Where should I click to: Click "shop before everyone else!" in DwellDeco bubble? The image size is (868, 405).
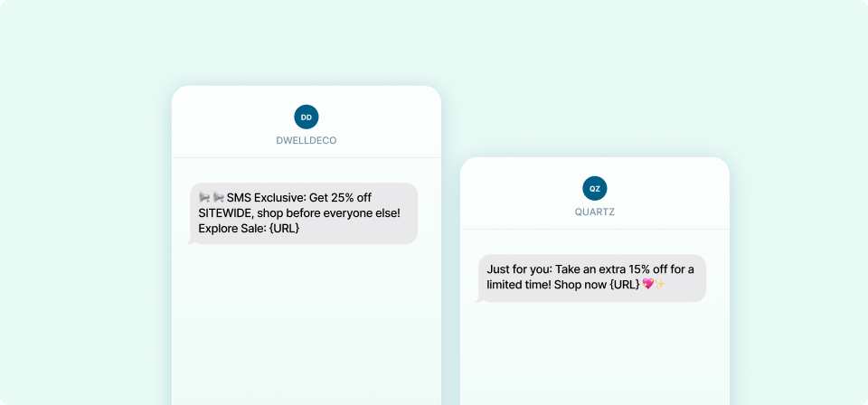328,212
